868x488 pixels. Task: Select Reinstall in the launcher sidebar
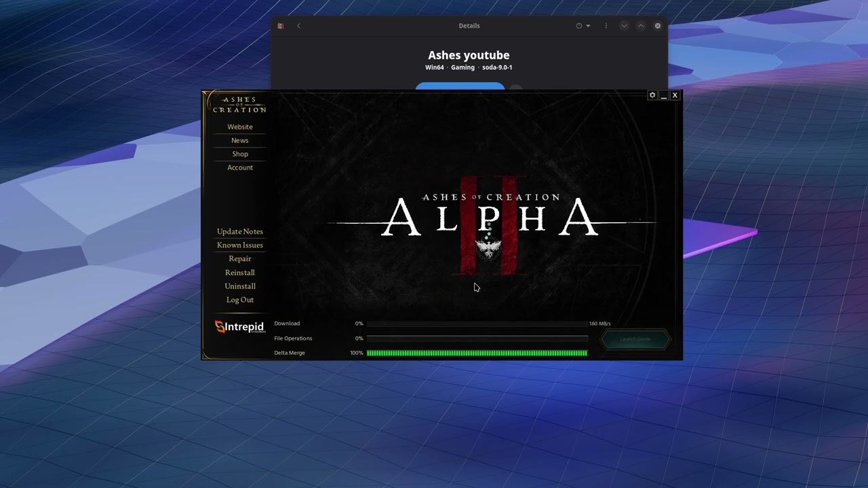pos(240,272)
